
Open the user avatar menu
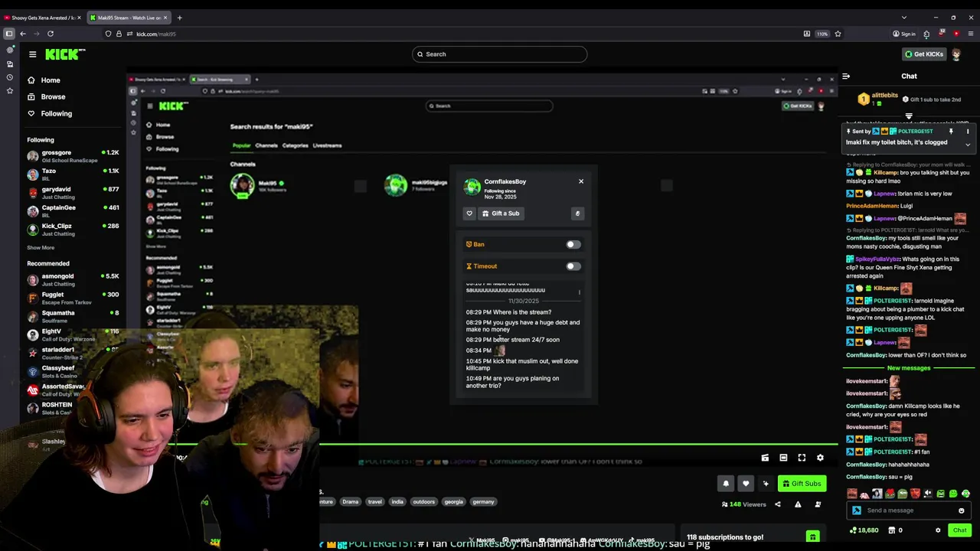(956, 54)
